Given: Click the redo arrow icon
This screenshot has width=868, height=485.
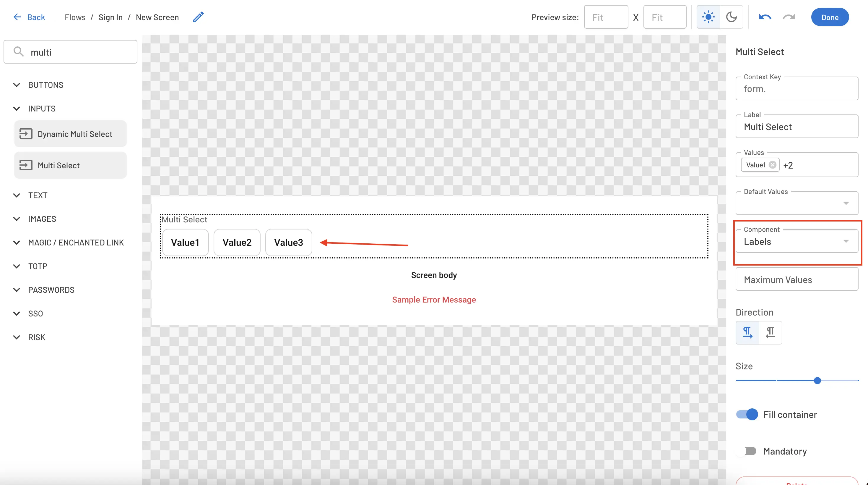Looking at the screenshot, I should pyautogui.click(x=789, y=17).
